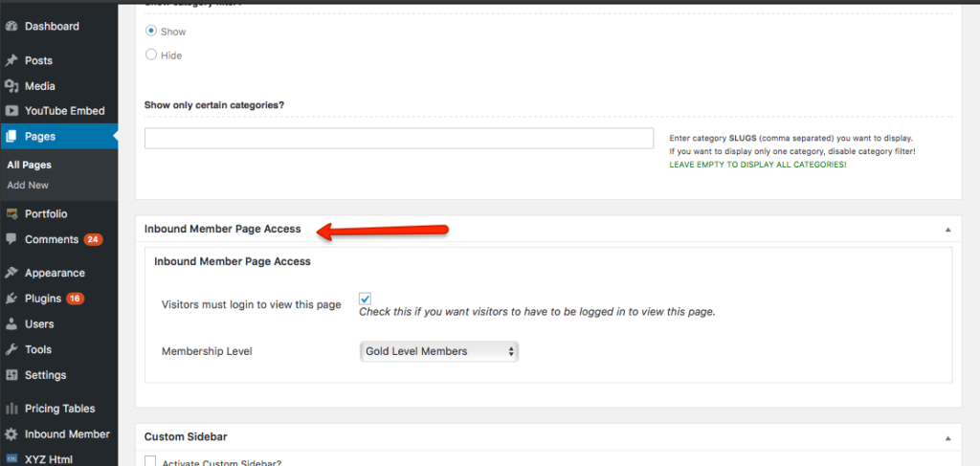
Task: Click the Comments speech bubble icon
Action: coord(11,239)
